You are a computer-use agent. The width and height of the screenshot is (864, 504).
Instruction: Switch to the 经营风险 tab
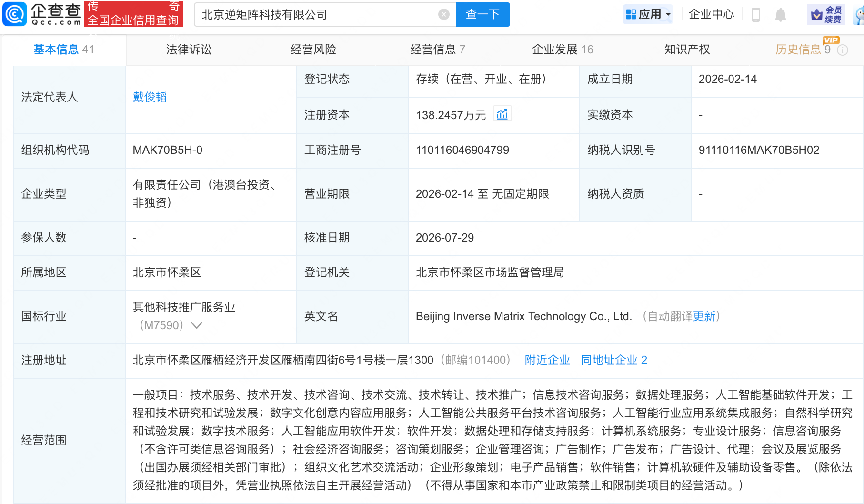pos(313,50)
